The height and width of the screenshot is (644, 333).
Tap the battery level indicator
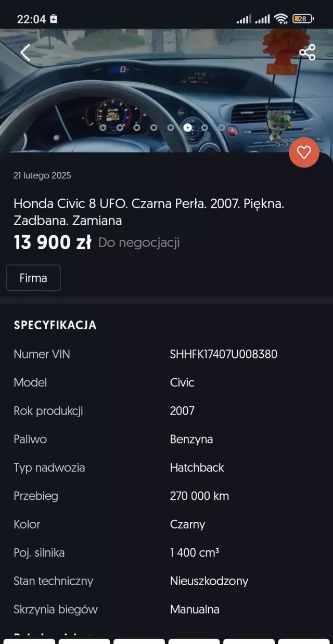pos(303,19)
